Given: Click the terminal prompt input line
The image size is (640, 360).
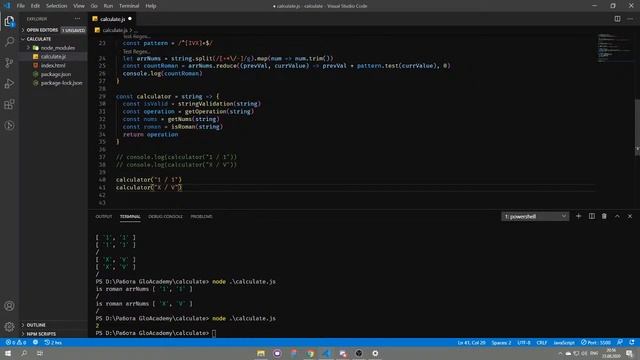Looking at the screenshot, I should click(x=214, y=333).
